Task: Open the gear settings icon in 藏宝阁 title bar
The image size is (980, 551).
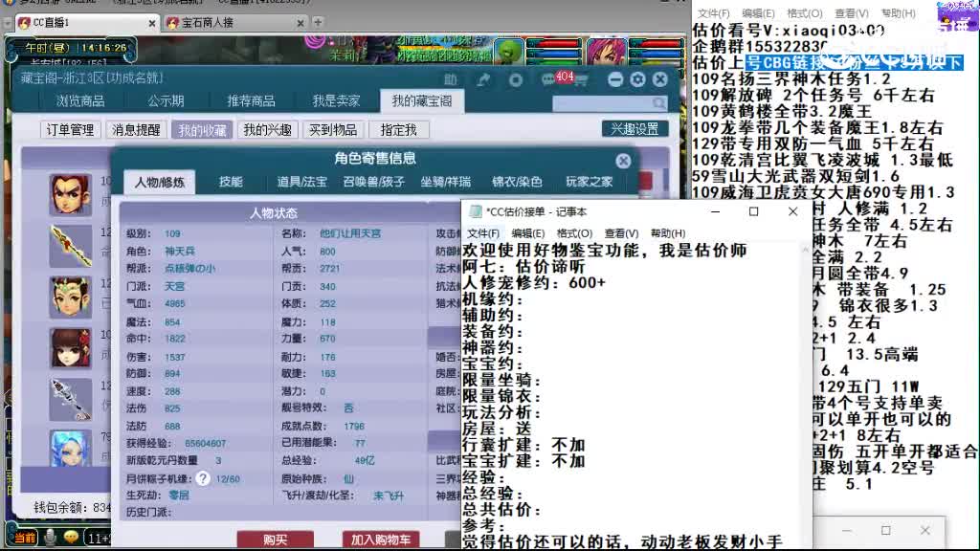Action: [636, 78]
